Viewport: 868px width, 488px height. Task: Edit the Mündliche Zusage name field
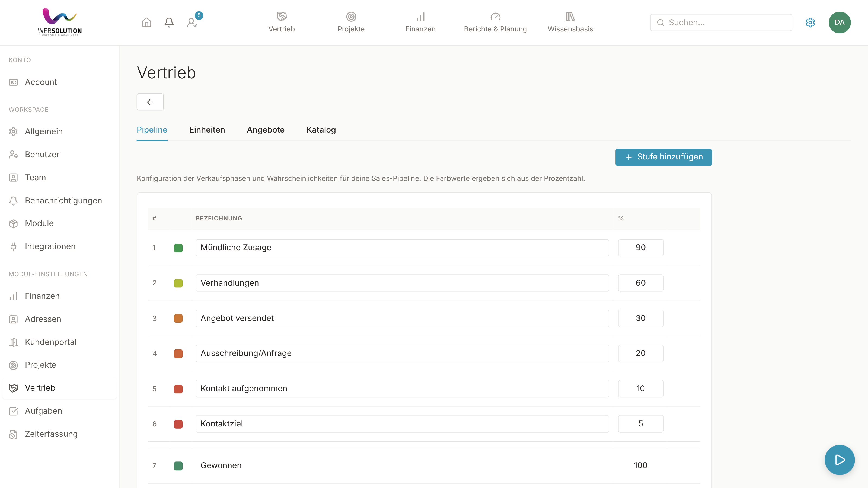(x=402, y=248)
